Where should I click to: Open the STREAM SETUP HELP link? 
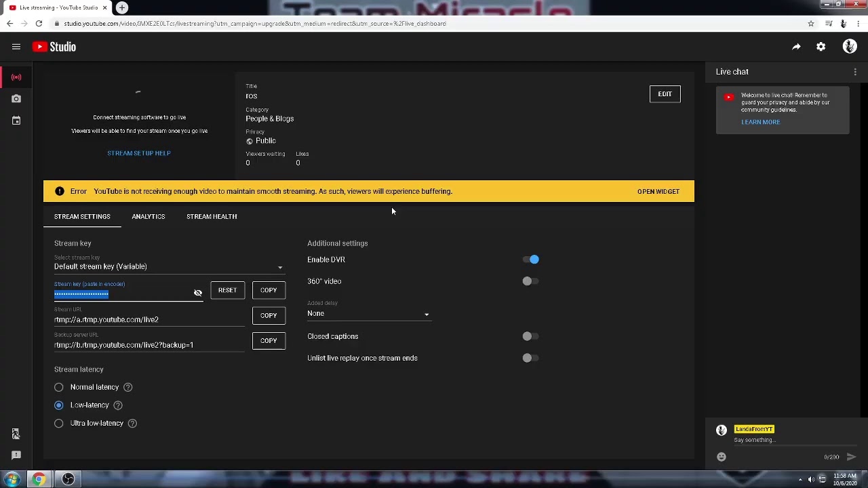[x=139, y=153]
